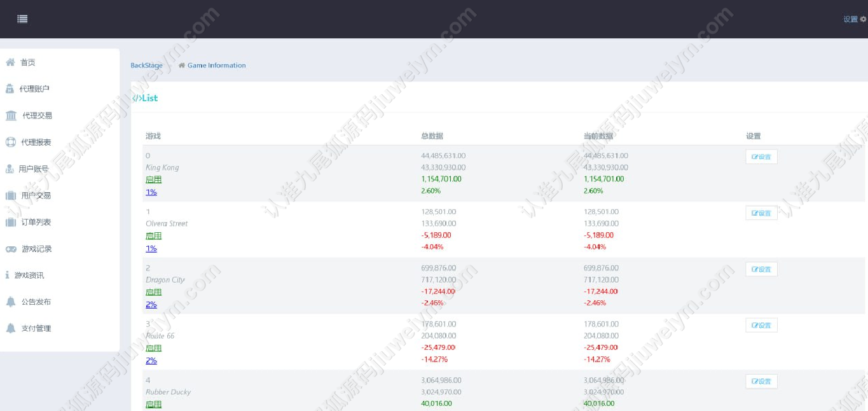Click the BackStage breadcrumb link
Viewport: 868px width, 411px height.
pos(146,66)
